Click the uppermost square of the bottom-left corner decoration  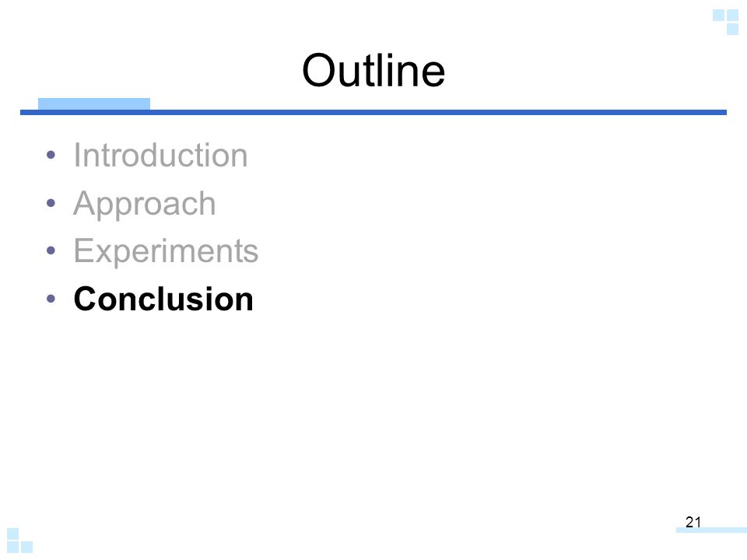[13, 534]
